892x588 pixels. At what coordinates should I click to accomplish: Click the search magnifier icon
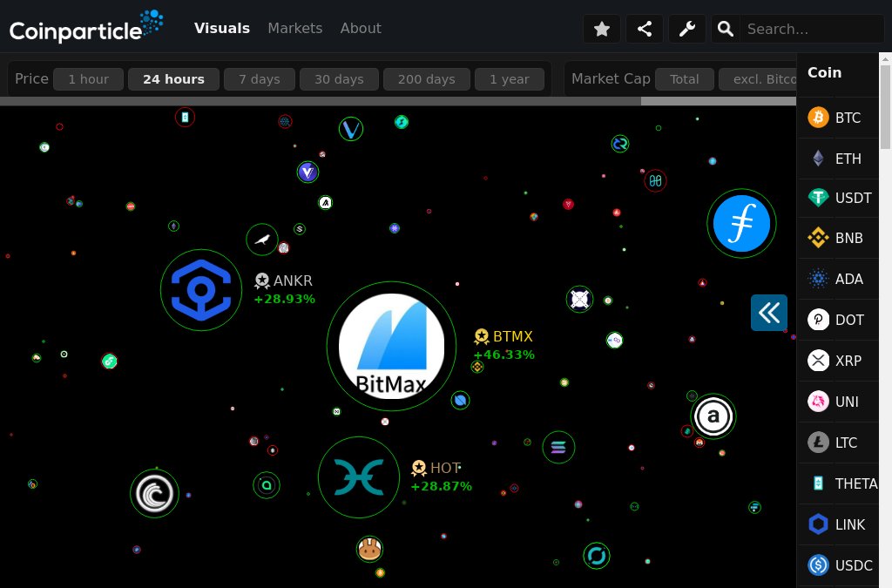tap(726, 29)
